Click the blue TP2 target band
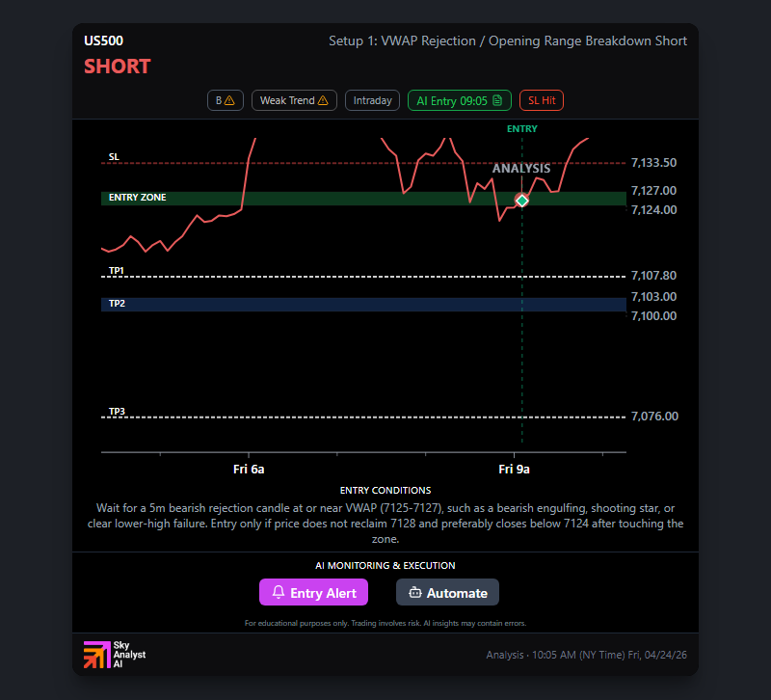The image size is (771, 700). pos(363,305)
